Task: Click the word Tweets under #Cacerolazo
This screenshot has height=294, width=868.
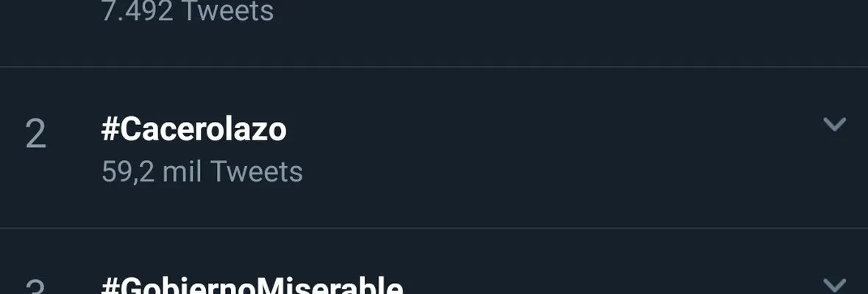Action: tap(256, 172)
